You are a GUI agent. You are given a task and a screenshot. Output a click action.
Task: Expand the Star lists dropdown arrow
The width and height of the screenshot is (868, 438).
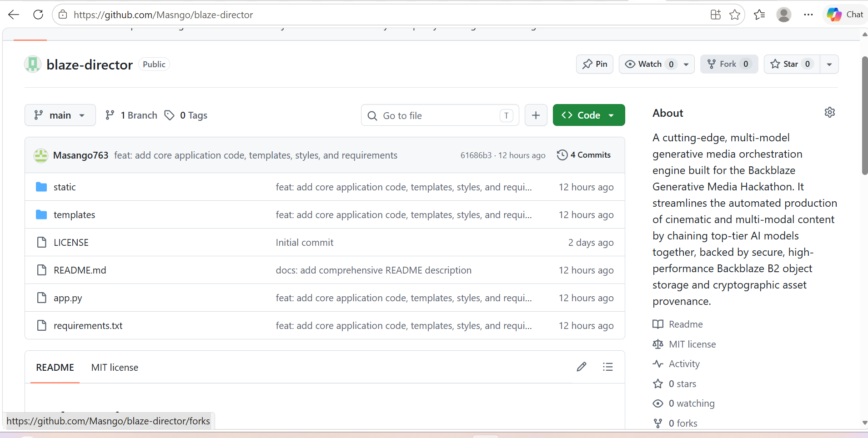click(x=829, y=64)
